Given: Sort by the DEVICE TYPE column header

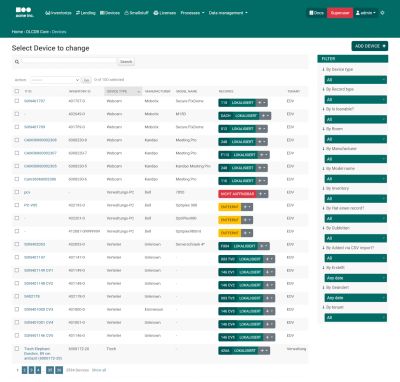Looking at the screenshot, I should click(x=123, y=91).
